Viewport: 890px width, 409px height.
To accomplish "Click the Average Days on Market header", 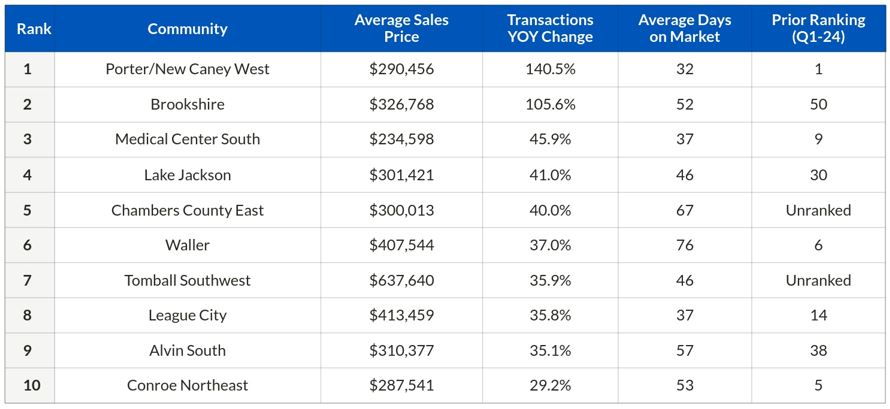I will (x=685, y=28).
